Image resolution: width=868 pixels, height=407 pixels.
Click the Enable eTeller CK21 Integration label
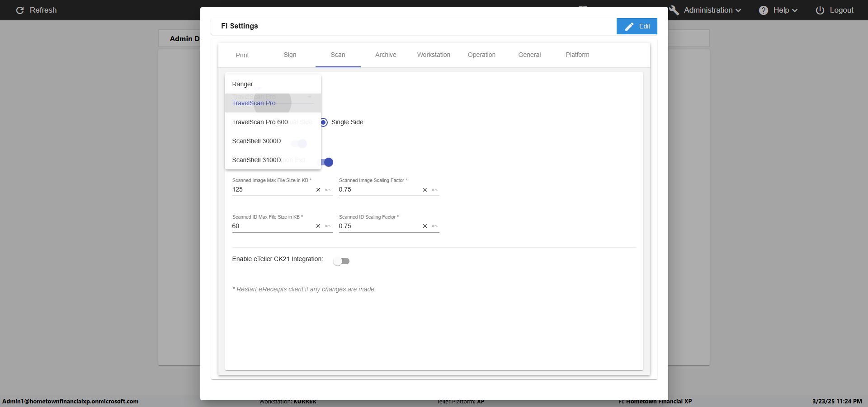[x=278, y=259]
